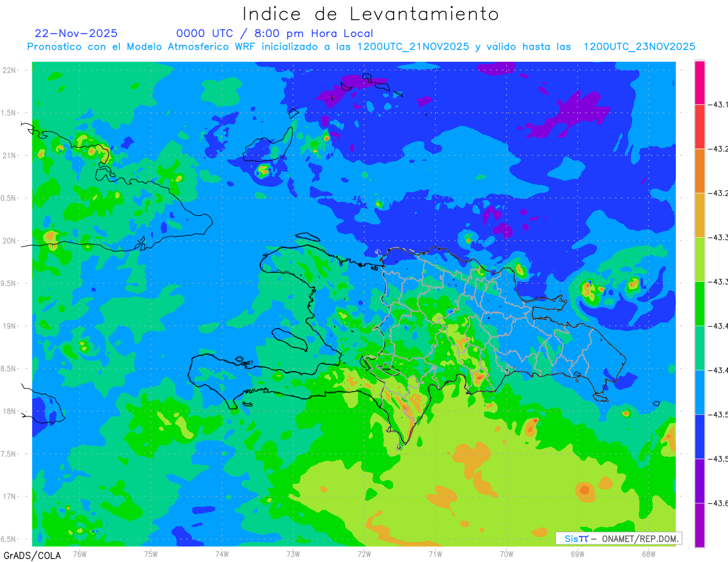Screen dimensions: 728x562
Task: Click the "18N" latitude label
Action: (x=10, y=412)
